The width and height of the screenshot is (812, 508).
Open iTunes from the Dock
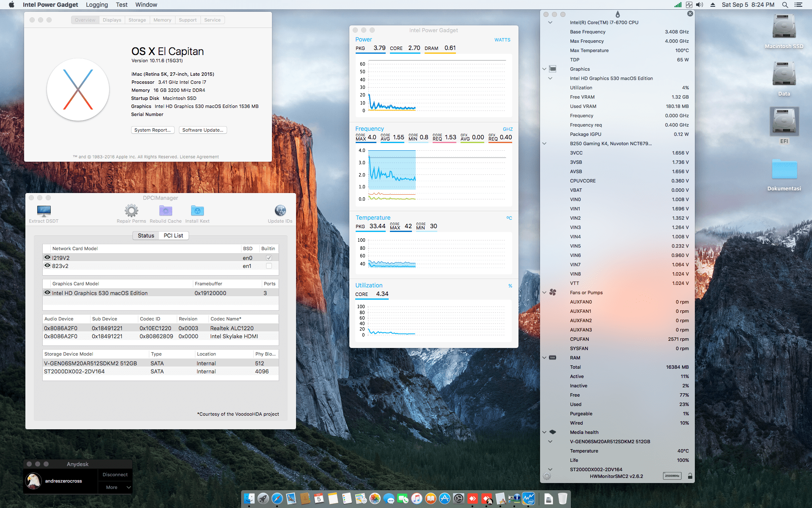click(417, 499)
